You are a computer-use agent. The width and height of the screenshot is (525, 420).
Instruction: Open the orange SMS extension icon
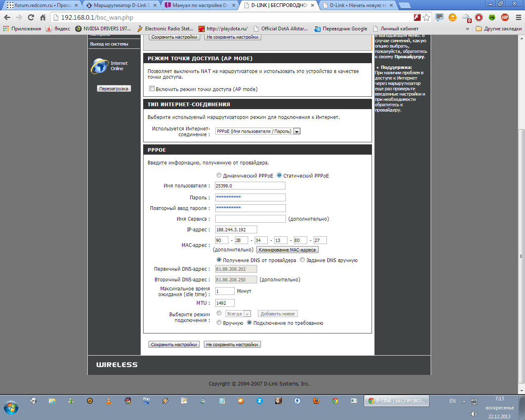click(452, 17)
